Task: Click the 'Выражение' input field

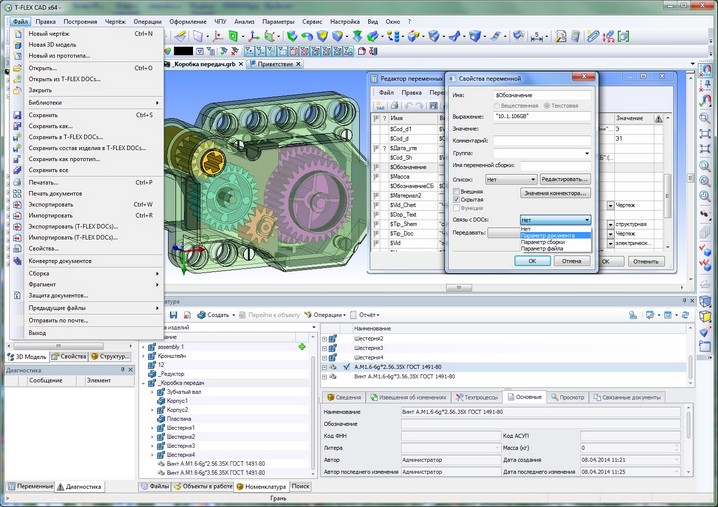Action: point(542,116)
